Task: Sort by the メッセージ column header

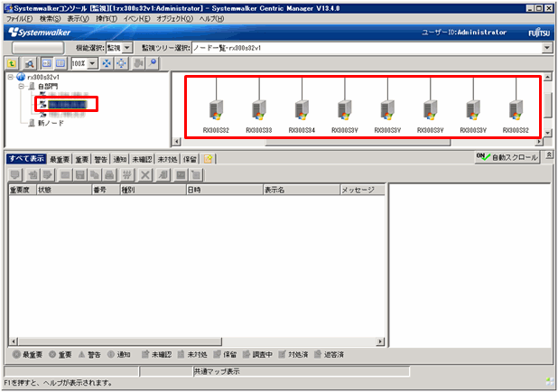Action: pyautogui.click(x=363, y=190)
